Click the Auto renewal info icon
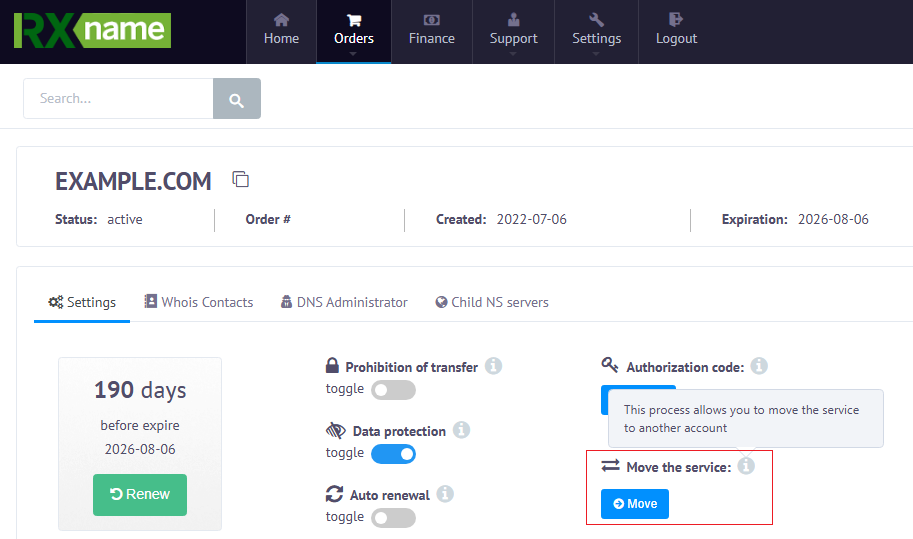The height and width of the screenshot is (539, 913). pyautogui.click(x=445, y=494)
